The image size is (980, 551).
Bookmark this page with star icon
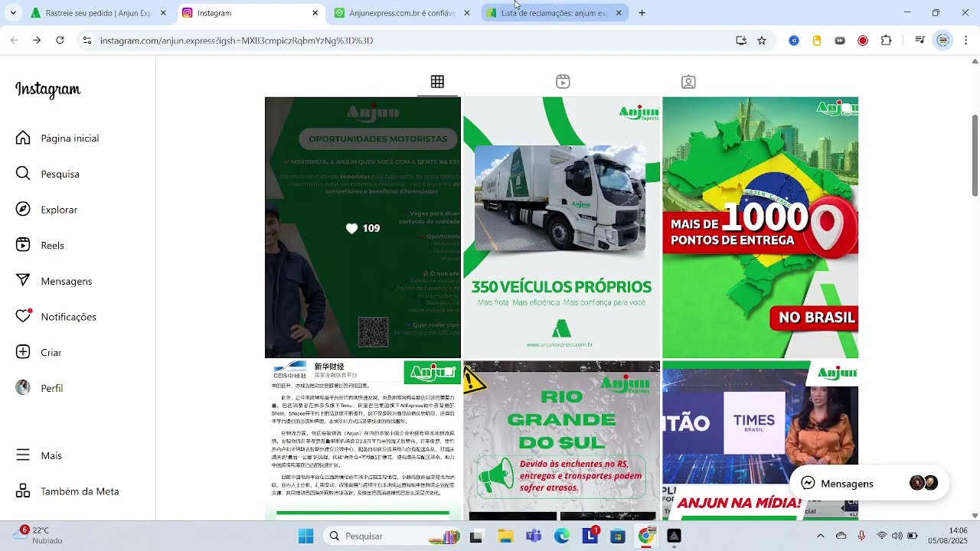762,41
